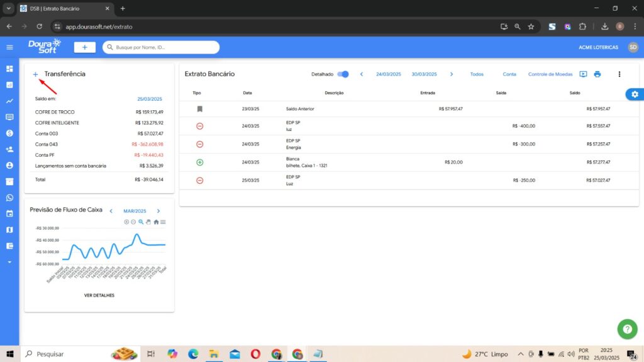644x362 pixels.
Task: Click the plus icon beside Transferência
Action: pyautogui.click(x=35, y=74)
